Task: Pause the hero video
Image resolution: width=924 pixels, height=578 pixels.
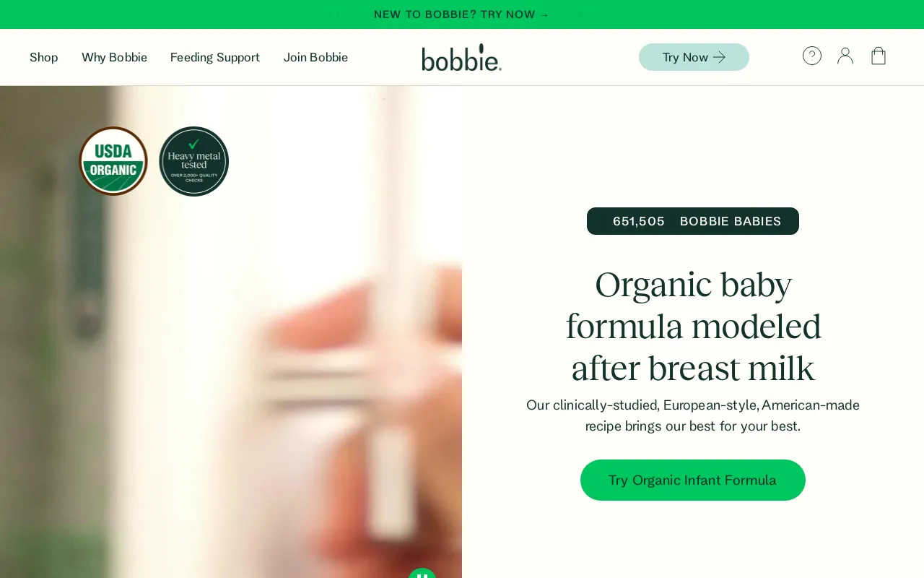Action: (422, 574)
